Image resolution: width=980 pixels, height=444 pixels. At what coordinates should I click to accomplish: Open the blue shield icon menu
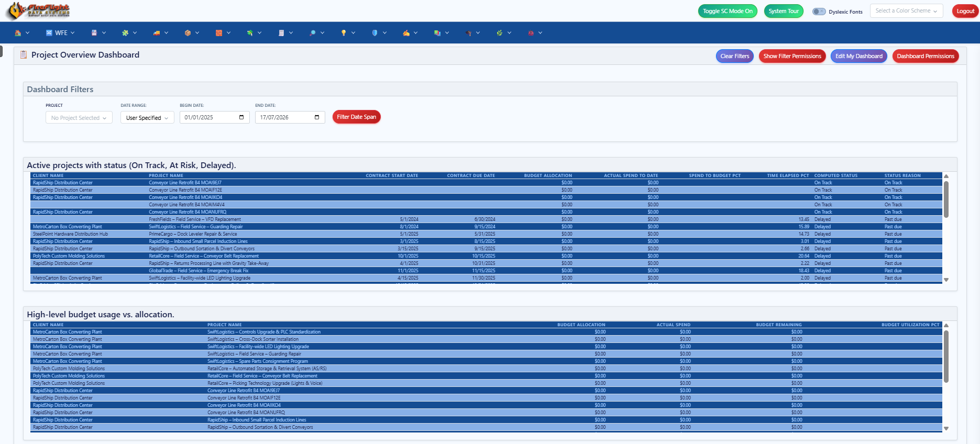379,33
